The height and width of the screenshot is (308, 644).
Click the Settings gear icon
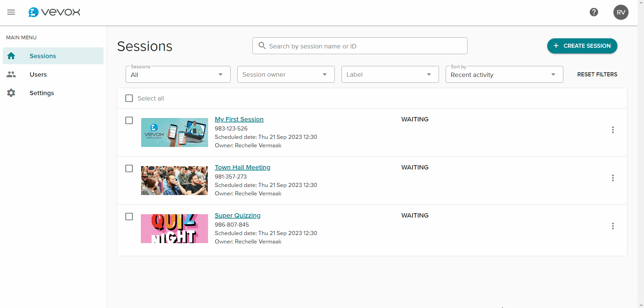pyautogui.click(x=11, y=93)
